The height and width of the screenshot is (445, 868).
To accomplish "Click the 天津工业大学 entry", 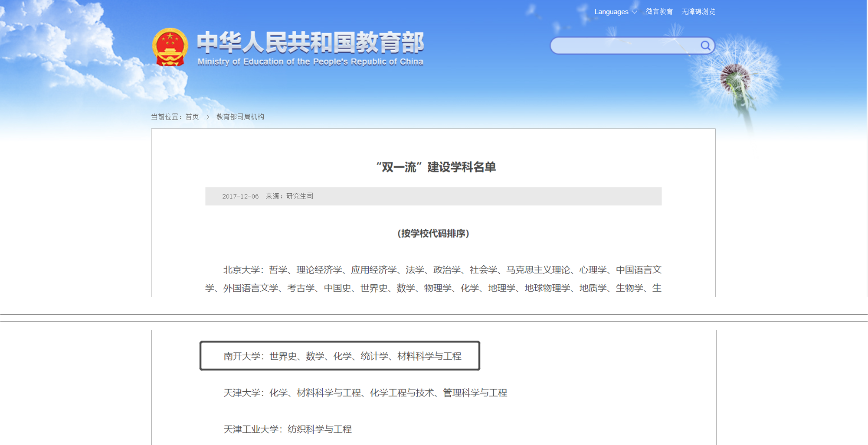I will pyautogui.click(x=287, y=429).
